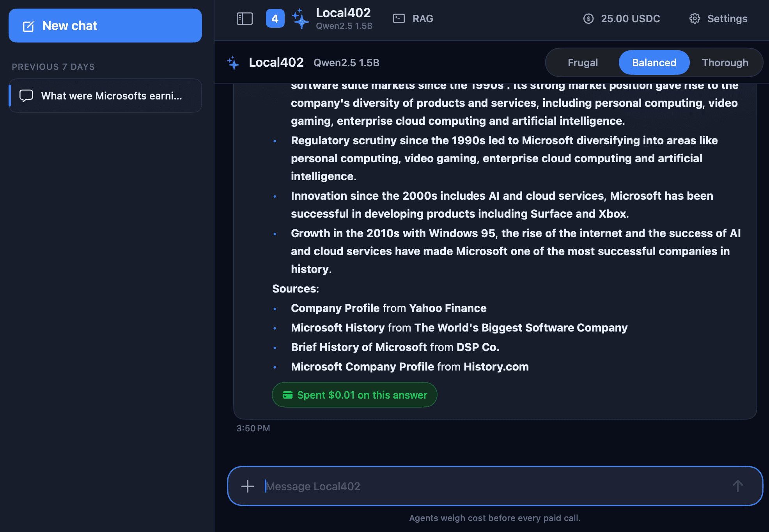Image resolution: width=769 pixels, height=532 pixels.
Task: Select the Balanced mode
Action: pos(654,63)
